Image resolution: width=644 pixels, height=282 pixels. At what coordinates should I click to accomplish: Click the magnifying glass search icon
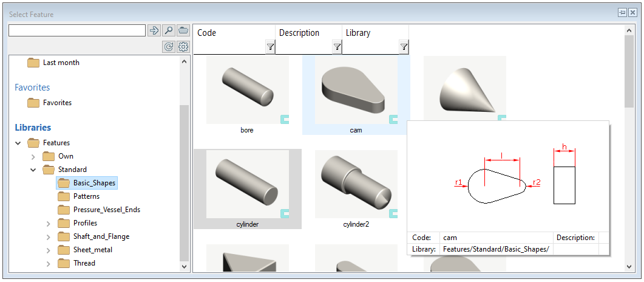click(x=169, y=30)
